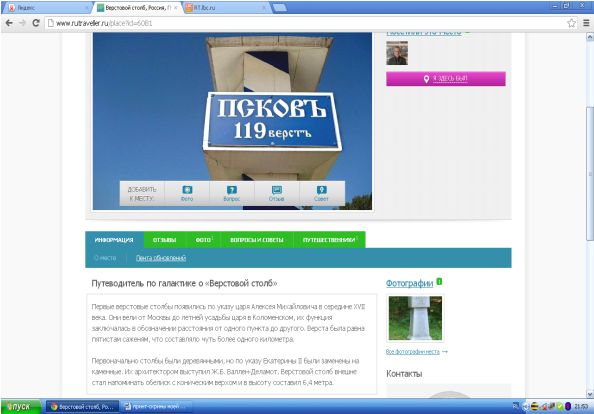Click the link above the user avatar

[424, 33]
